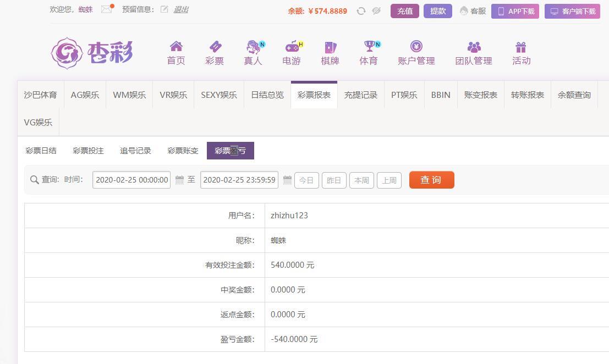Viewport: 609px width, 364px height.
Task: Switch to 日结总览 tab
Action: [x=267, y=95]
